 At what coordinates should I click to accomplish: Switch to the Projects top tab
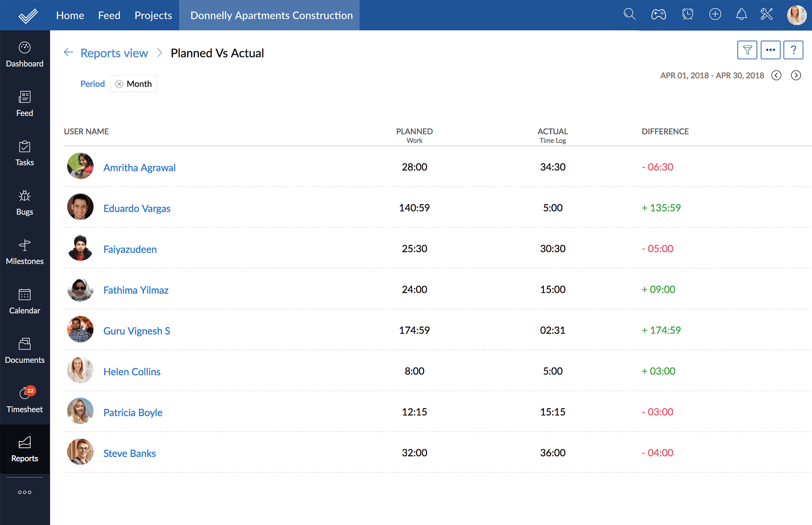tap(153, 15)
